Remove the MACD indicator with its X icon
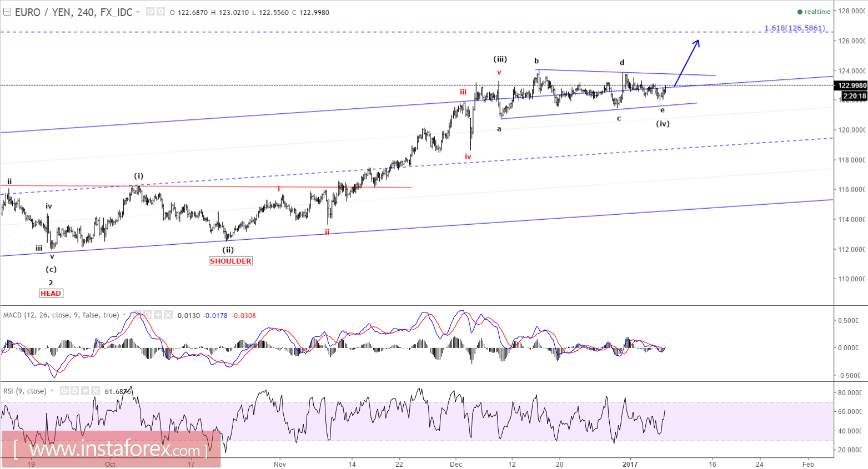Screen dimensions: 868x469 click(168, 315)
